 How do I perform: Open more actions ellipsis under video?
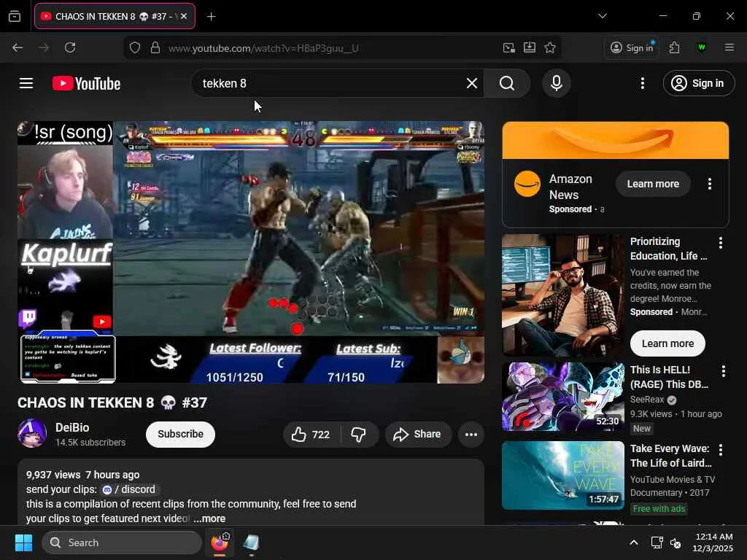(471, 435)
